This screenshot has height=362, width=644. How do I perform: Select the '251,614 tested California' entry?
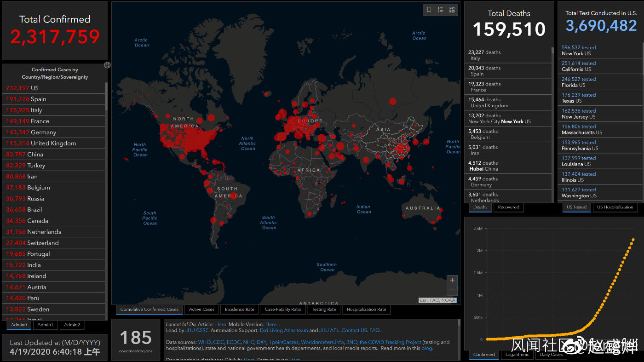point(600,66)
